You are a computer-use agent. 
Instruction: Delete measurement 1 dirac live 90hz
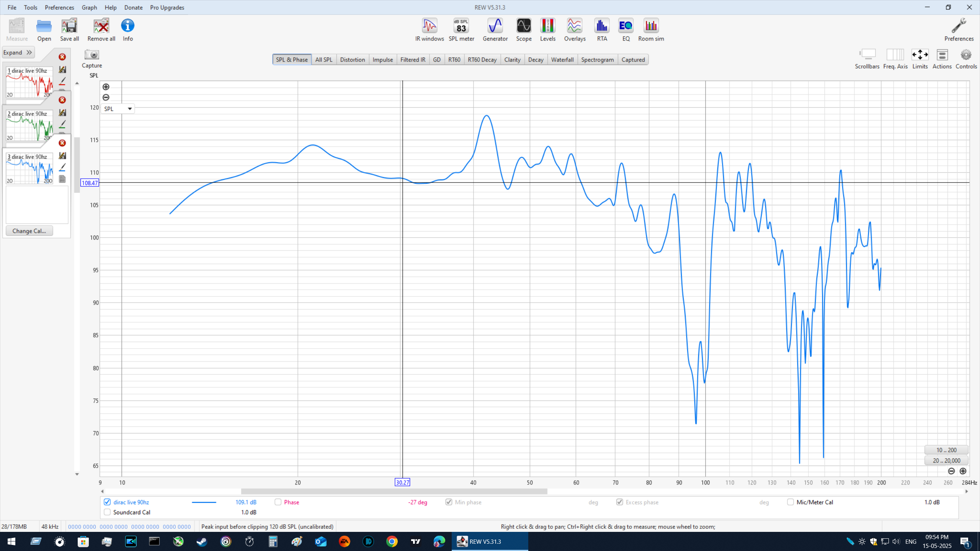(62, 57)
